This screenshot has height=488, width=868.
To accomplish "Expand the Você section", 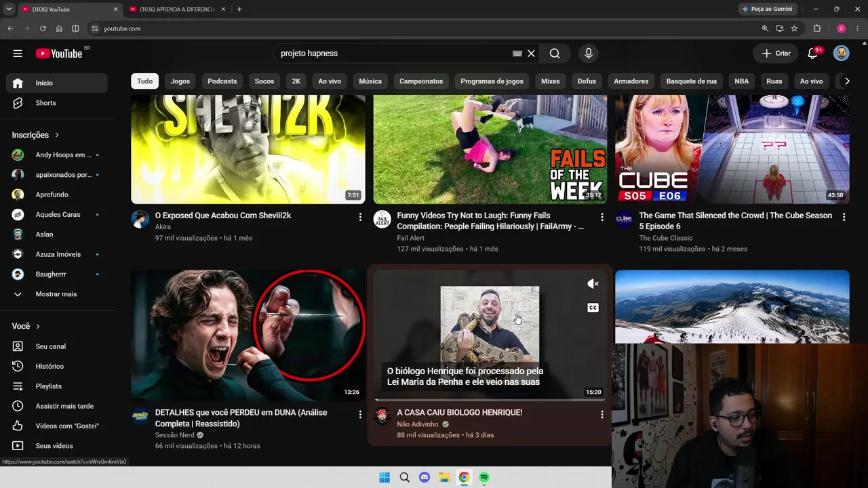I will coord(26,326).
